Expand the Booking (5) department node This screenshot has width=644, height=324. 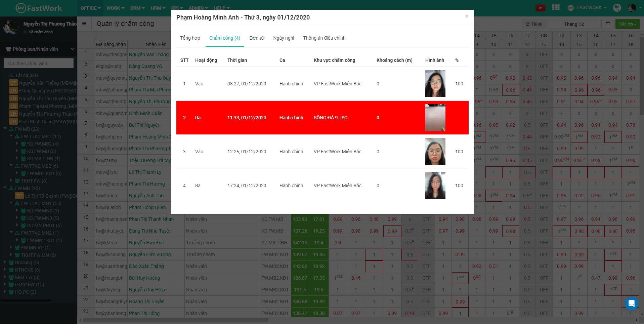[5, 262]
